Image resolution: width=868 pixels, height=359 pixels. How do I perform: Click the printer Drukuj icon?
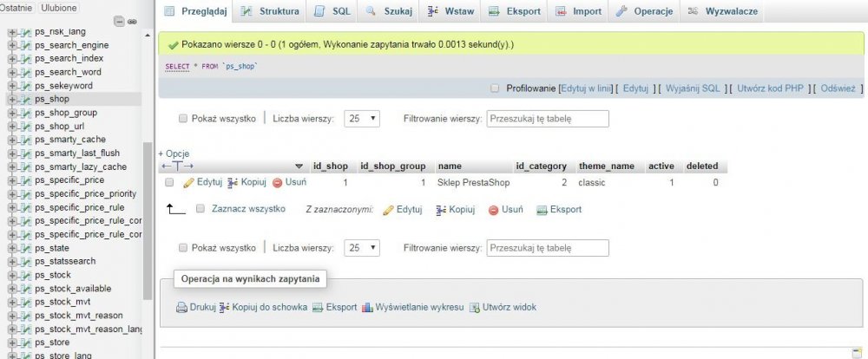181,308
